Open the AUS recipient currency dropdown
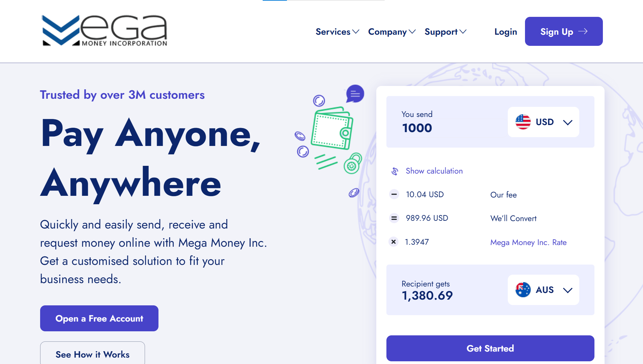 [x=543, y=290]
